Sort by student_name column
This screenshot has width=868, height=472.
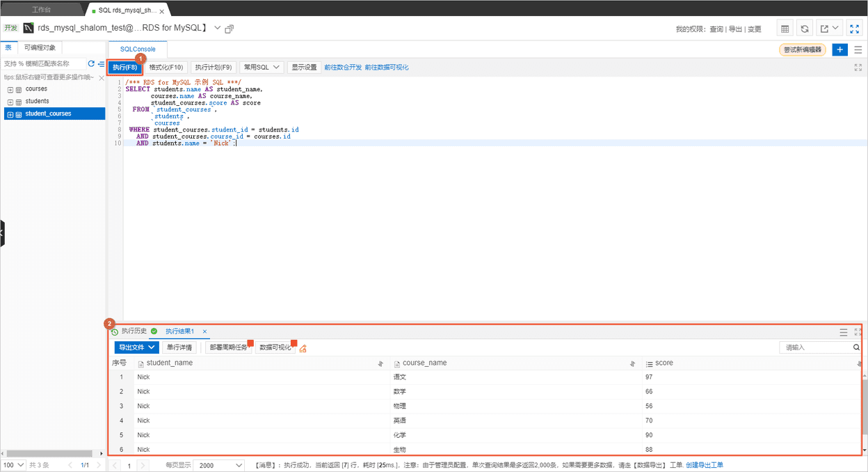[x=380, y=363]
